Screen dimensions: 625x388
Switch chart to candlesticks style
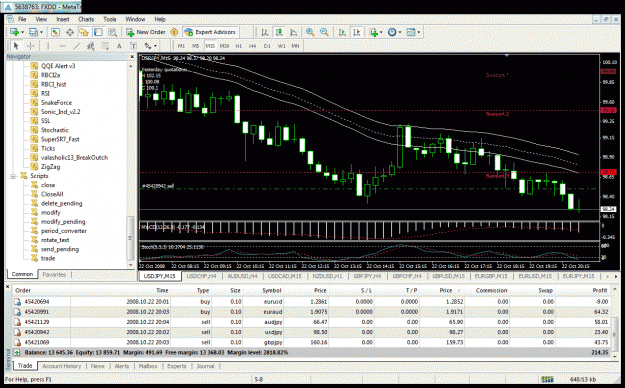pos(279,32)
